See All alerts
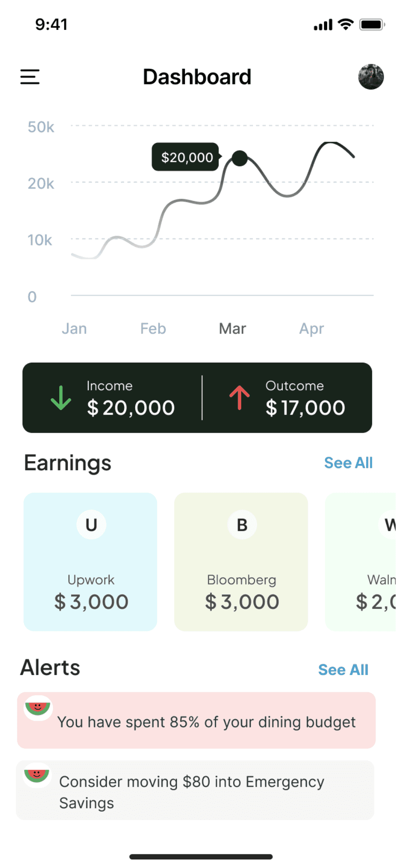Viewport: 401px width, 868px height. pos(343,670)
